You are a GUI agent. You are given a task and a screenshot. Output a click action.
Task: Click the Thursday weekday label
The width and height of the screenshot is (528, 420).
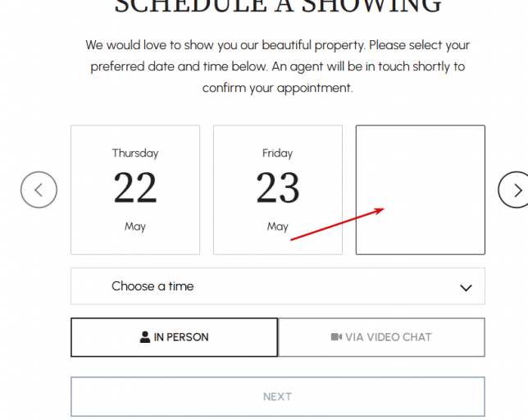pos(135,153)
